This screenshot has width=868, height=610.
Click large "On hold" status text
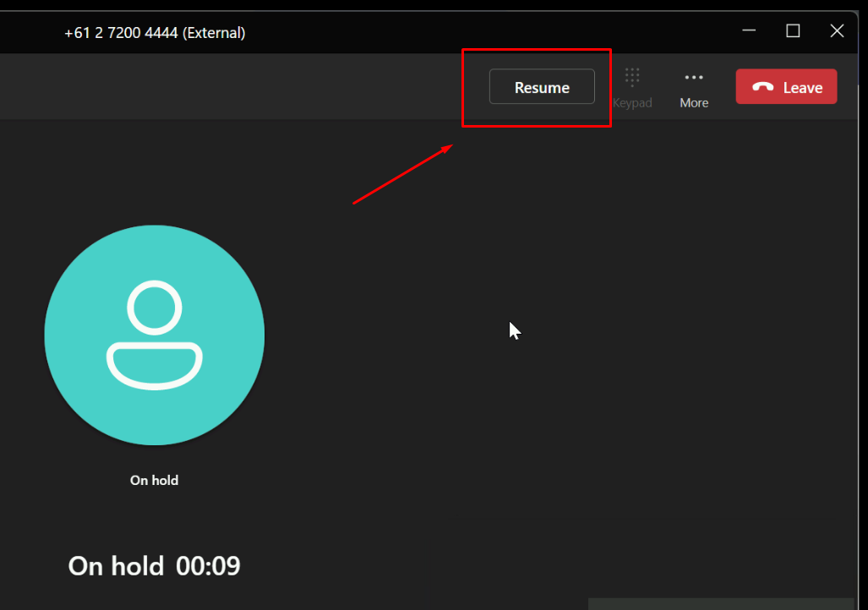pos(116,566)
